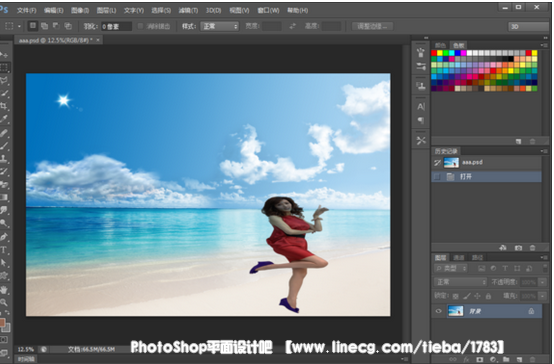The image size is (554, 364).
Task: Open the 3D workspace dropdown at top right
Action: (x=529, y=27)
